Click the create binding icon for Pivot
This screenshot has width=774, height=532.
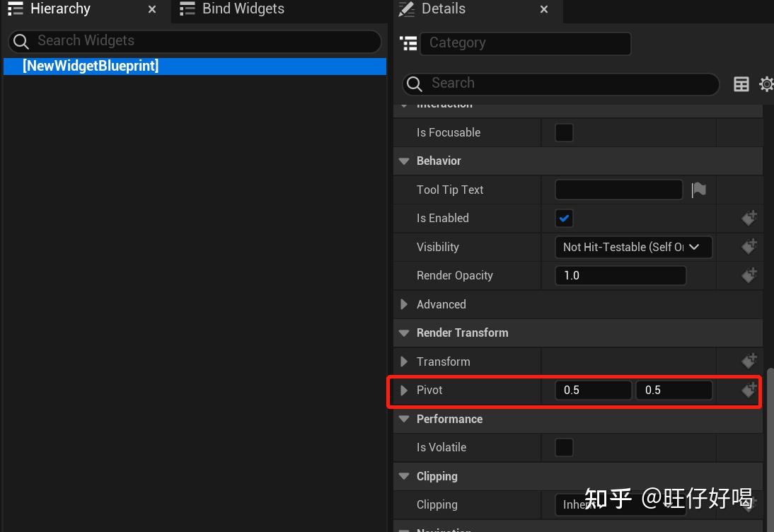point(749,390)
